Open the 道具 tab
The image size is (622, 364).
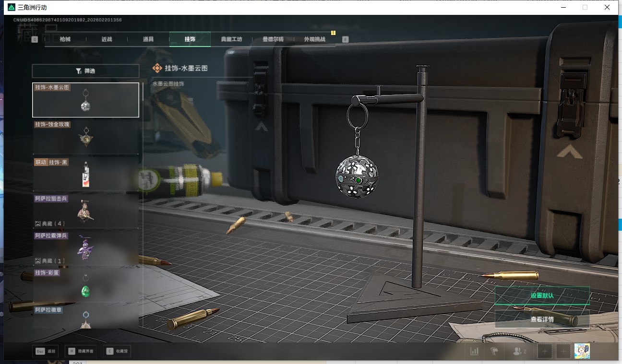coord(148,39)
